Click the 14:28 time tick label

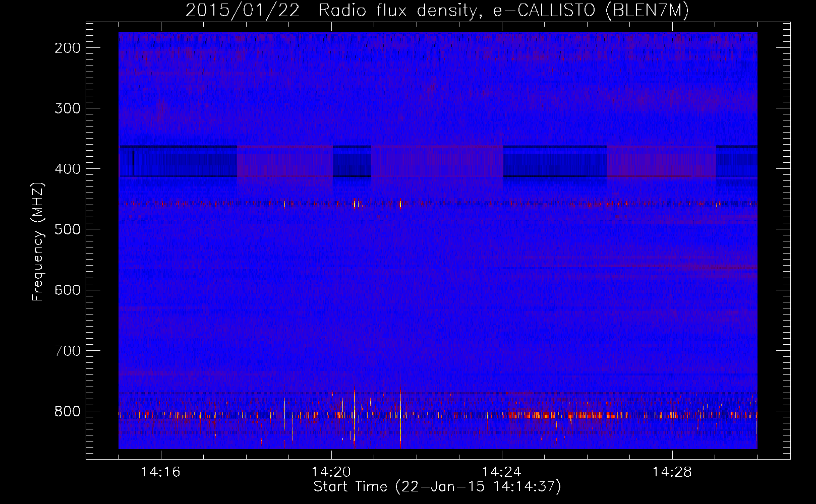(672, 472)
